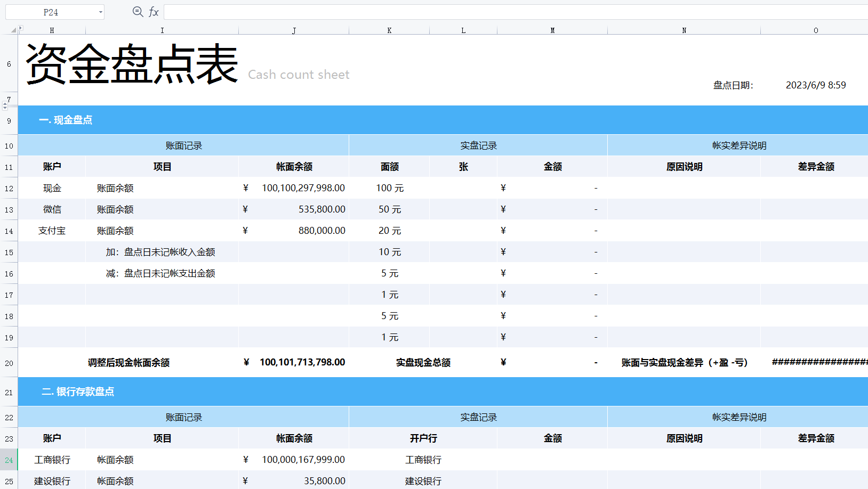
Task: Select 建设银行 bank cell in 开户行 column
Action: point(423,481)
